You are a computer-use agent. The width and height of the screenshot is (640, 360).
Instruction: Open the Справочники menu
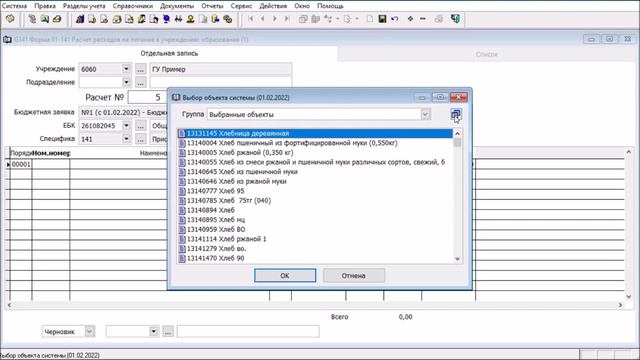click(133, 6)
